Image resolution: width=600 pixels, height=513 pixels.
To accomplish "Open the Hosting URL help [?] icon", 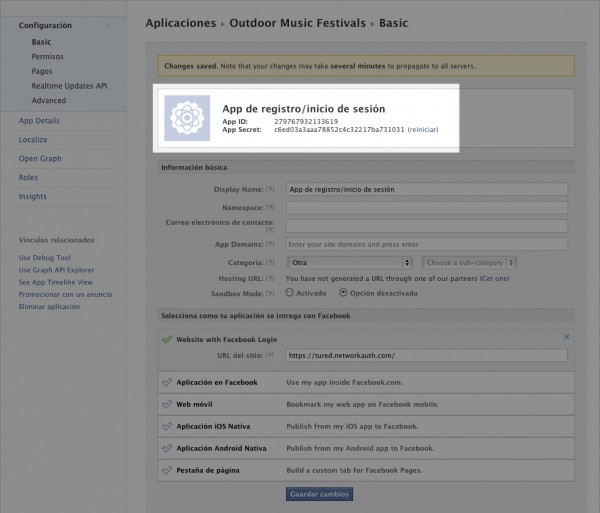I will (270, 278).
